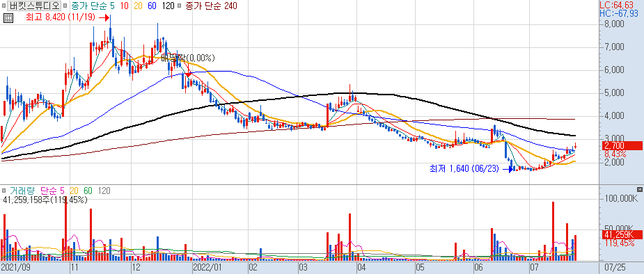Click the square marker before 종가 단순 5
This screenshot has width=644, height=274.
click(x=65, y=6)
